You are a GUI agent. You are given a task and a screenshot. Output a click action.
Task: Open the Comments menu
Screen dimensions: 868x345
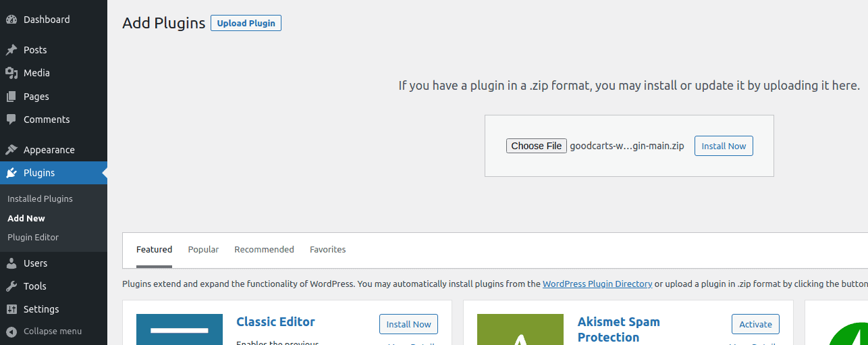click(53, 120)
